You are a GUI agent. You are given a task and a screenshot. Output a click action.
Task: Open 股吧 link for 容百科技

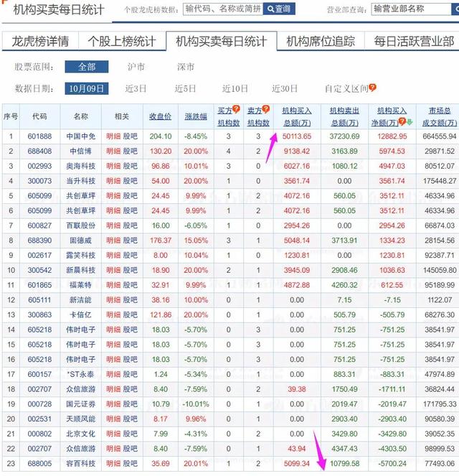(x=131, y=464)
